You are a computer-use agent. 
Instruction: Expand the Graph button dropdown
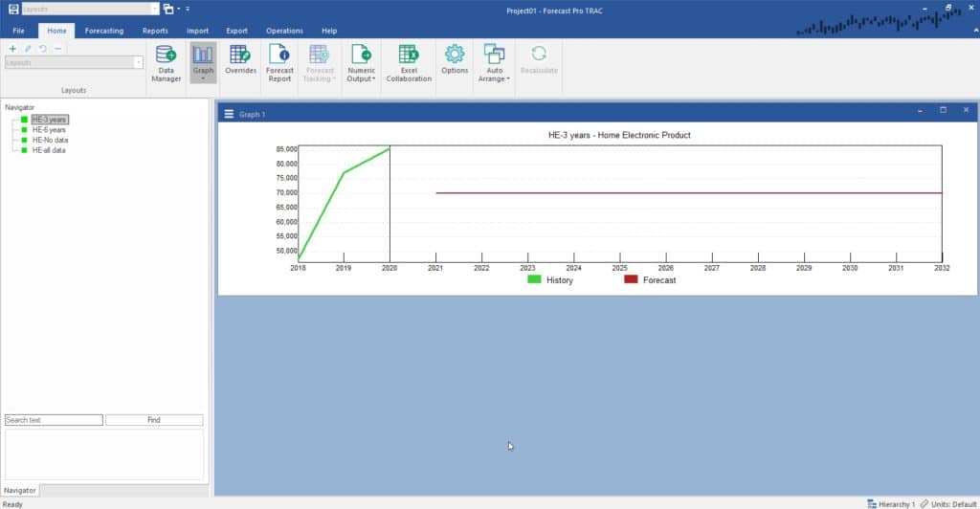pos(203,78)
